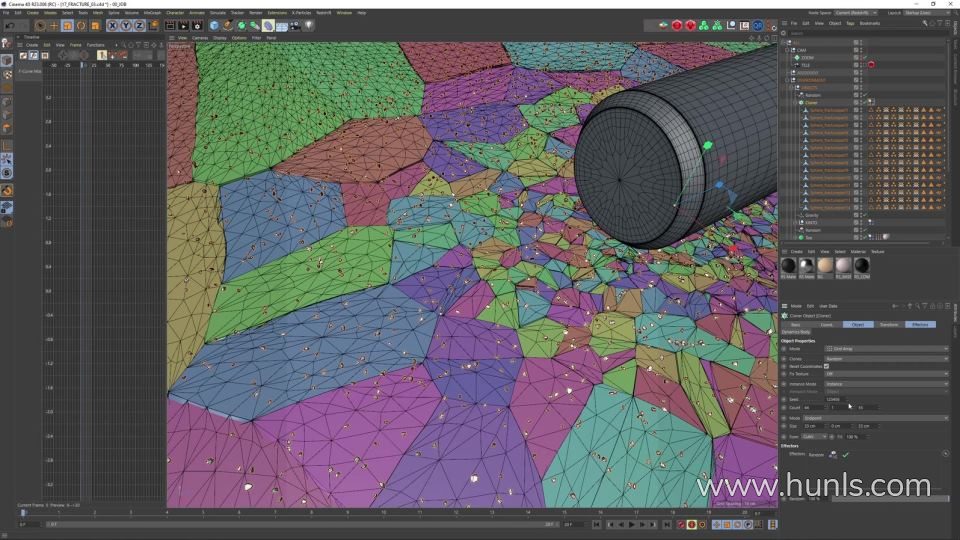This screenshot has width=960, height=540.
Task: Open the Instance Mode dropdown
Action: [887, 384]
